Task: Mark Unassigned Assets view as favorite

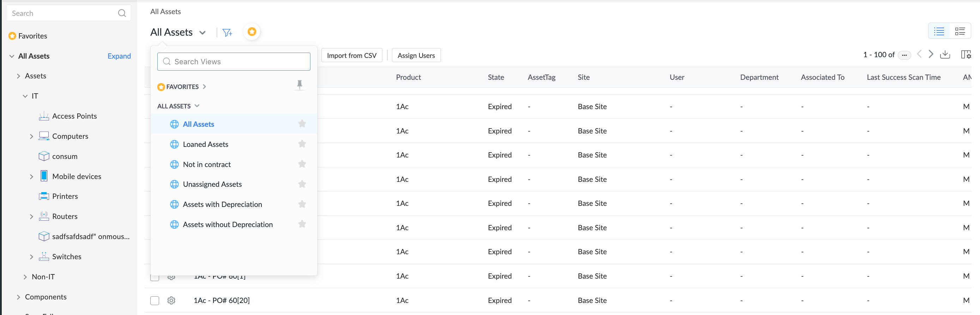Action: 302,184
